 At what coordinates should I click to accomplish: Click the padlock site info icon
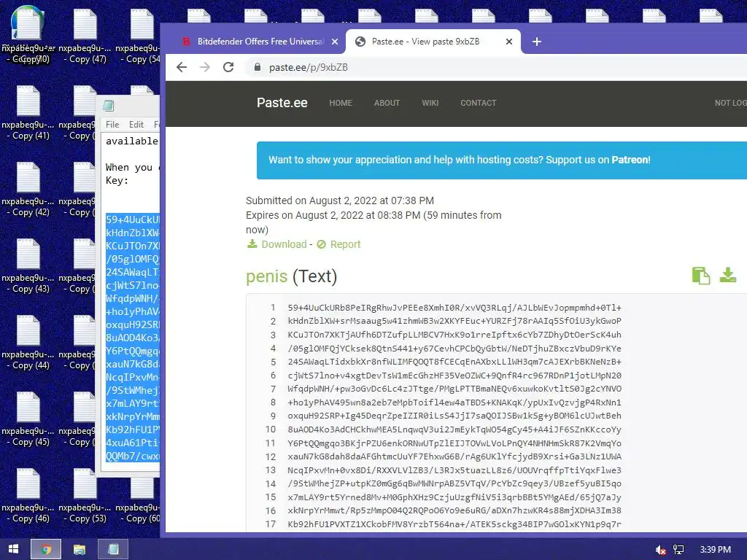pyautogui.click(x=258, y=67)
